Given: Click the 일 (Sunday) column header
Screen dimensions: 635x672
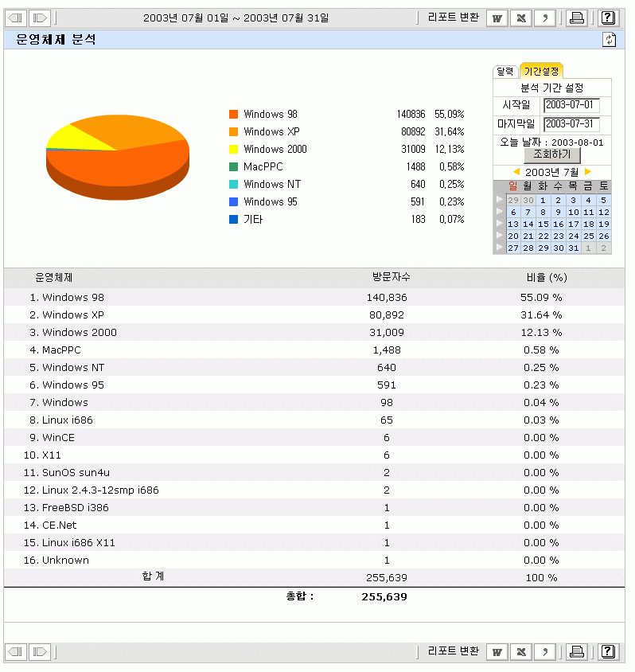Looking at the screenshot, I should click(513, 186).
